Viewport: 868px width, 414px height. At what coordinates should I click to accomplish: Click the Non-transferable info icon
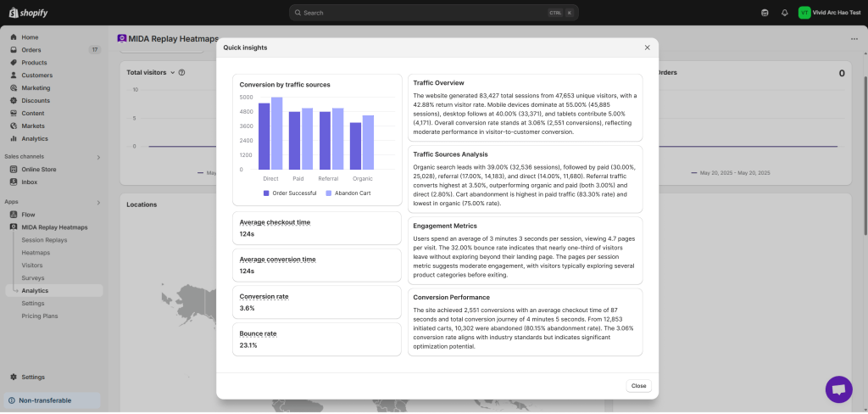coord(12,400)
